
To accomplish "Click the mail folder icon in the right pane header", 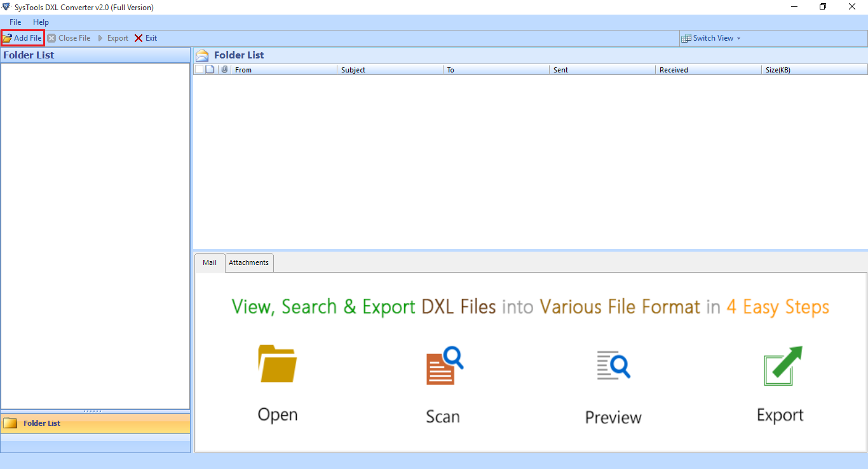I will pyautogui.click(x=202, y=55).
